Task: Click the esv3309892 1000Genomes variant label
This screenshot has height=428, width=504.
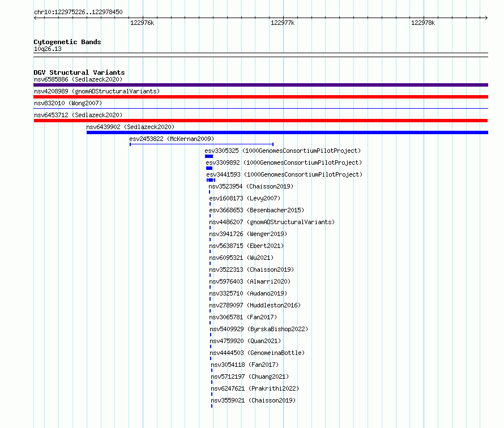Action: point(284,162)
